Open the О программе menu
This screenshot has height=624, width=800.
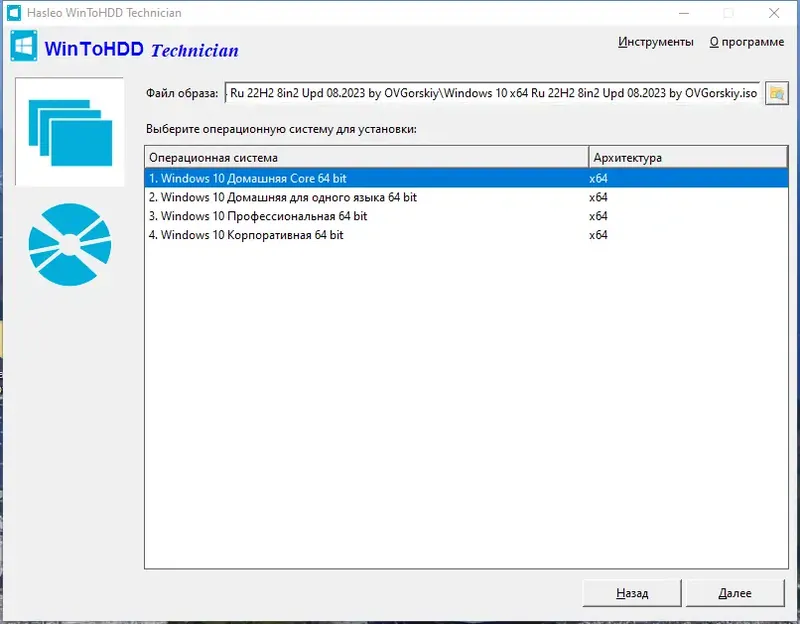pos(746,42)
